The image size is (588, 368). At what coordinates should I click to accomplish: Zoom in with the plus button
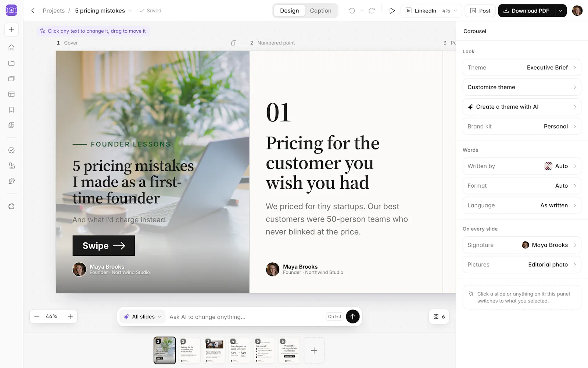click(x=70, y=316)
